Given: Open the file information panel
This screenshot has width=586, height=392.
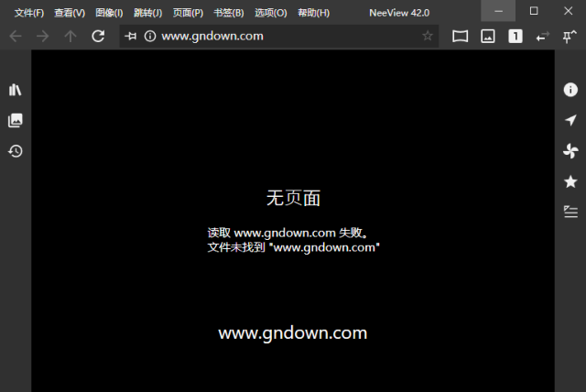Looking at the screenshot, I should (570, 90).
